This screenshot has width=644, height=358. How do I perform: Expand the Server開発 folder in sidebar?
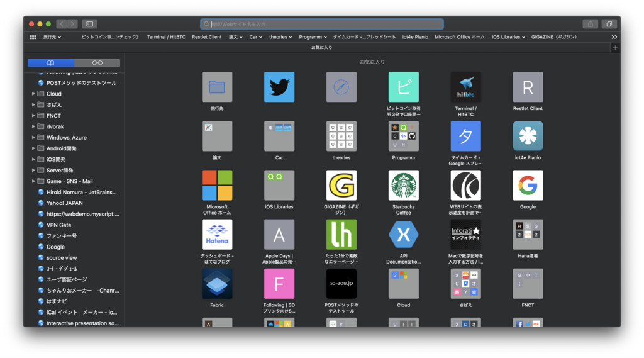tap(33, 170)
